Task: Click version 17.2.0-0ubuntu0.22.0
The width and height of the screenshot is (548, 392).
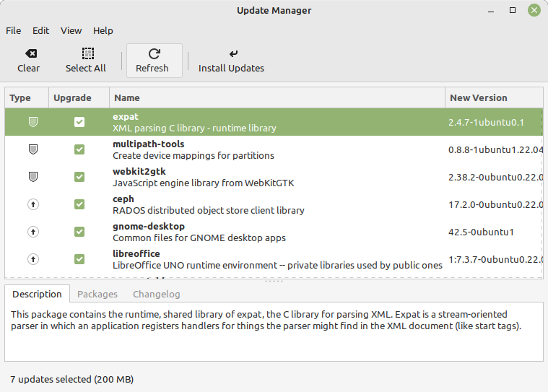Action: (495, 205)
